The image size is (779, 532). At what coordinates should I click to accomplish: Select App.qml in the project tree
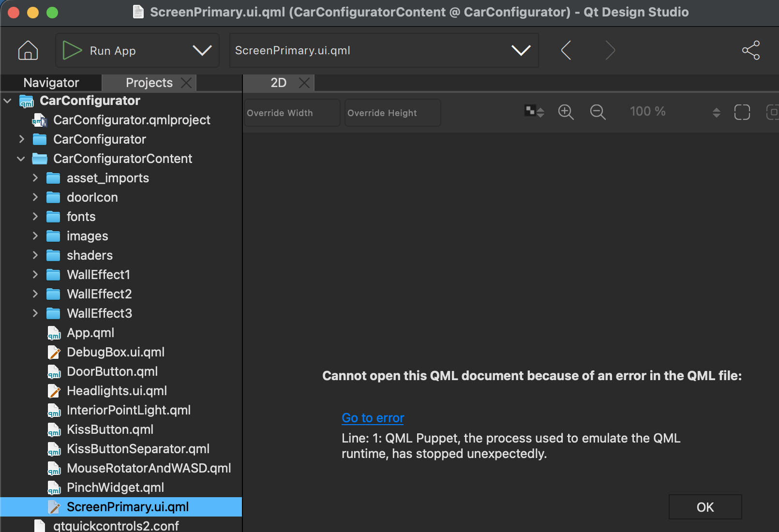tap(90, 333)
